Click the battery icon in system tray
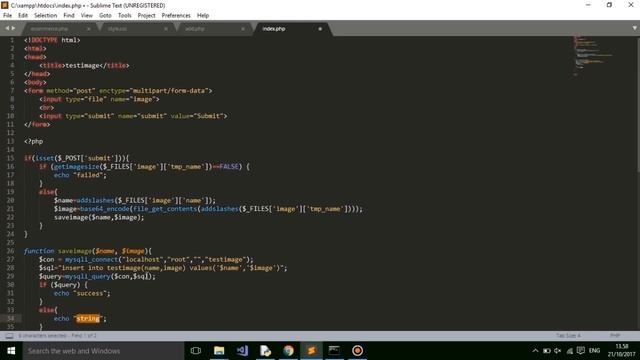 547,351
